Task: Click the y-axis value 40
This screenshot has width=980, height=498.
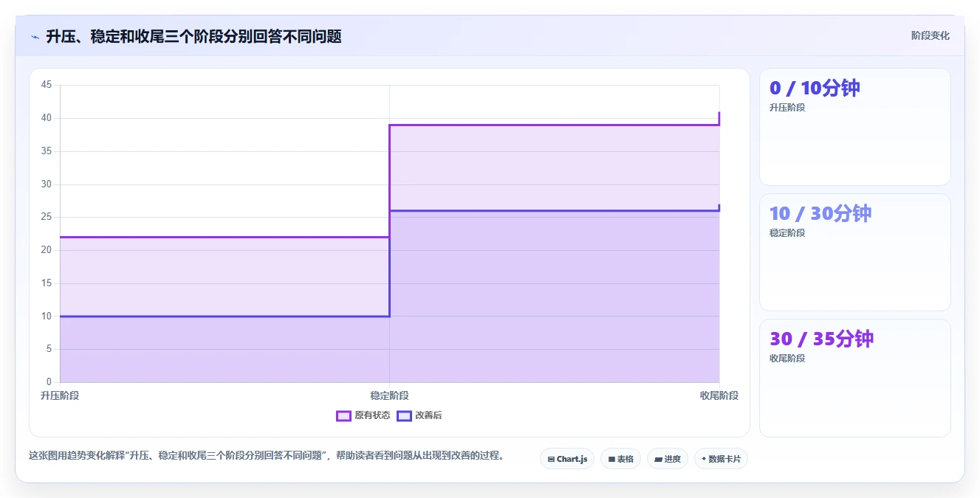Action: click(47, 118)
